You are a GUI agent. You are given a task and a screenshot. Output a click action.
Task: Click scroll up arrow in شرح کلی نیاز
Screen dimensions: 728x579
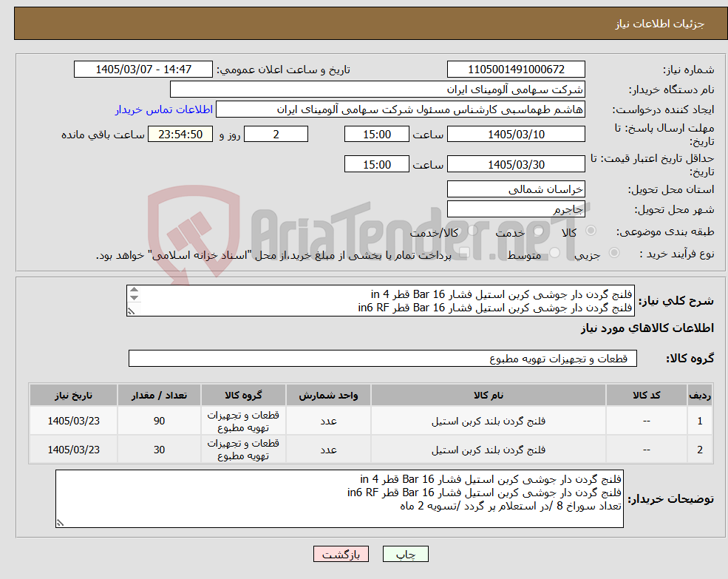pyautogui.click(x=135, y=290)
